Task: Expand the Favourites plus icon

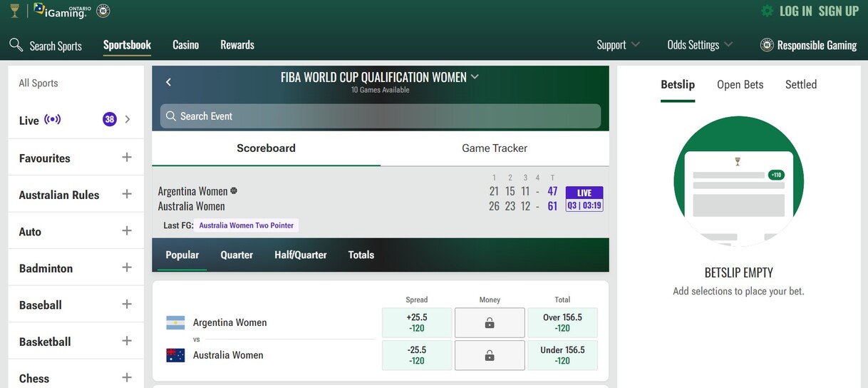Action: click(127, 157)
